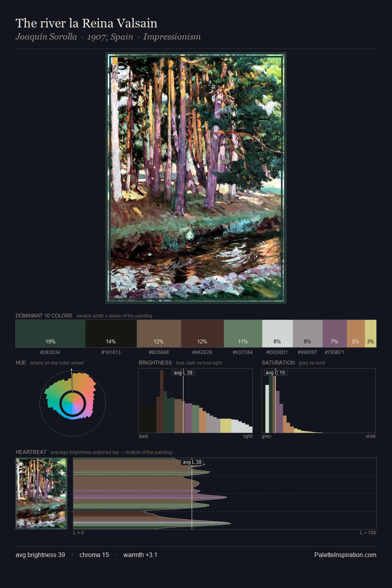Choose the pale yellow 3% swatch
This screenshot has width=392, height=588.
370,334
